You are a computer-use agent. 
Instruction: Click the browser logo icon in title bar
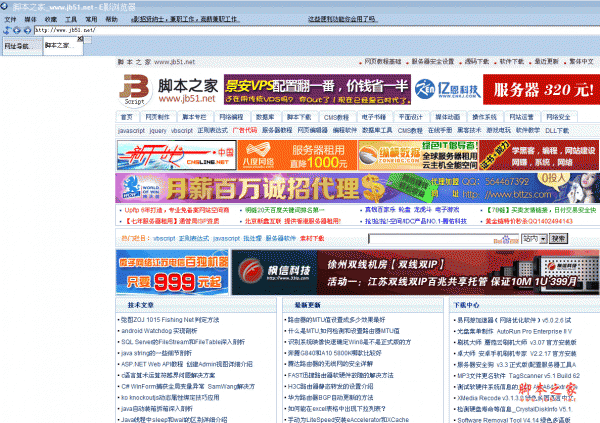(x=4, y=6)
